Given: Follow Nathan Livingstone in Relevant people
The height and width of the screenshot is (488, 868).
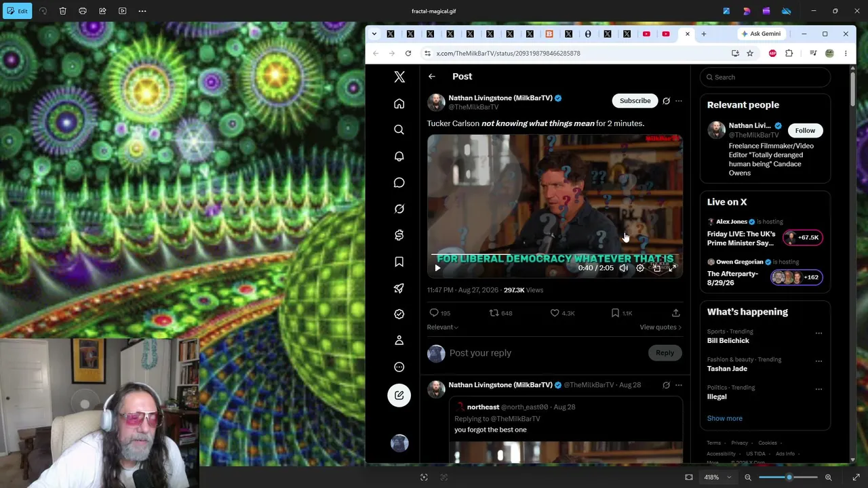Looking at the screenshot, I should (805, 130).
